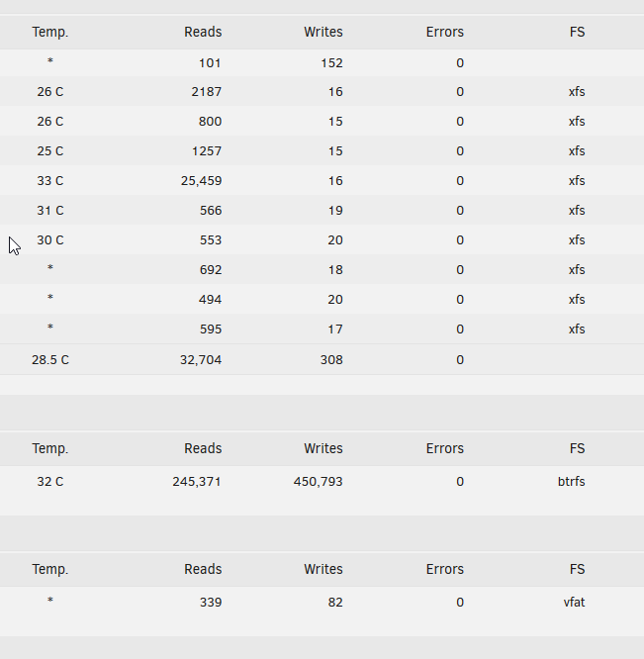This screenshot has height=659, width=644.
Task: Click the 25 C temperature cell
Action: tap(50, 150)
